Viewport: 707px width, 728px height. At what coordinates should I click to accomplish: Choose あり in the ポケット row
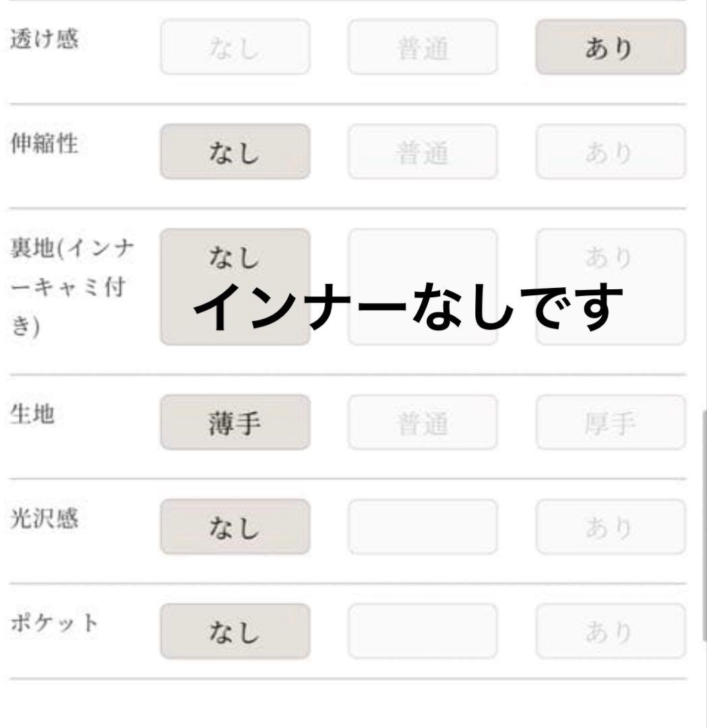click(611, 632)
